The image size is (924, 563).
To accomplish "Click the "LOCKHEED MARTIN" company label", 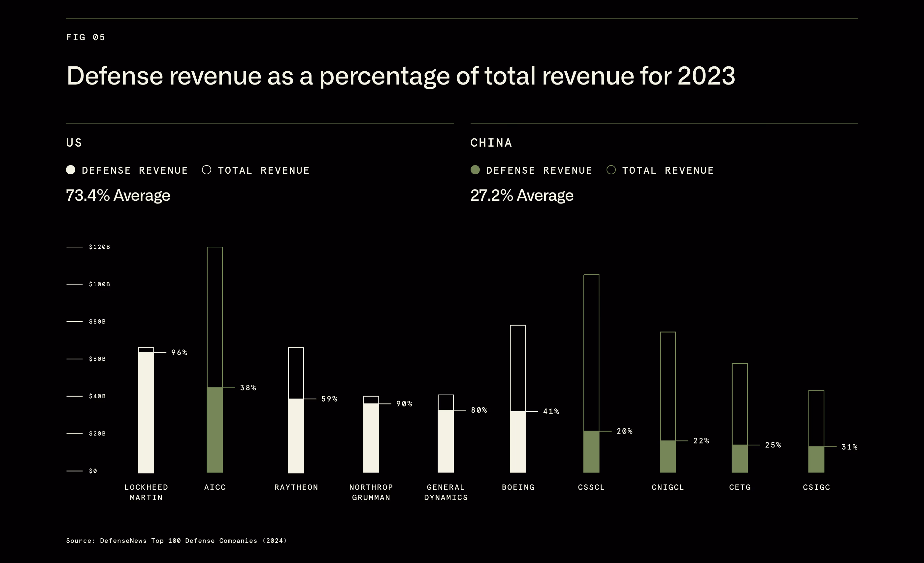I will click(x=146, y=492).
